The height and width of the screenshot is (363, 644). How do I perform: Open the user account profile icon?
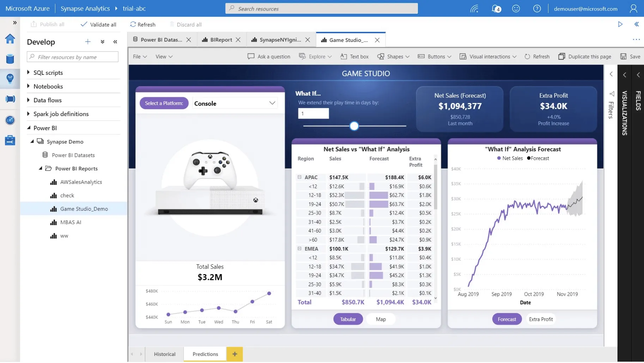click(633, 8)
